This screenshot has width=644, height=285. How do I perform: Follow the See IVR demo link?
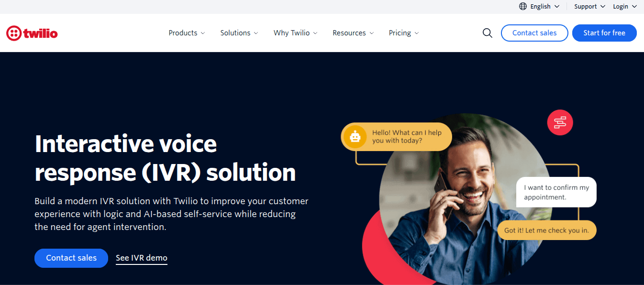pyautogui.click(x=142, y=258)
